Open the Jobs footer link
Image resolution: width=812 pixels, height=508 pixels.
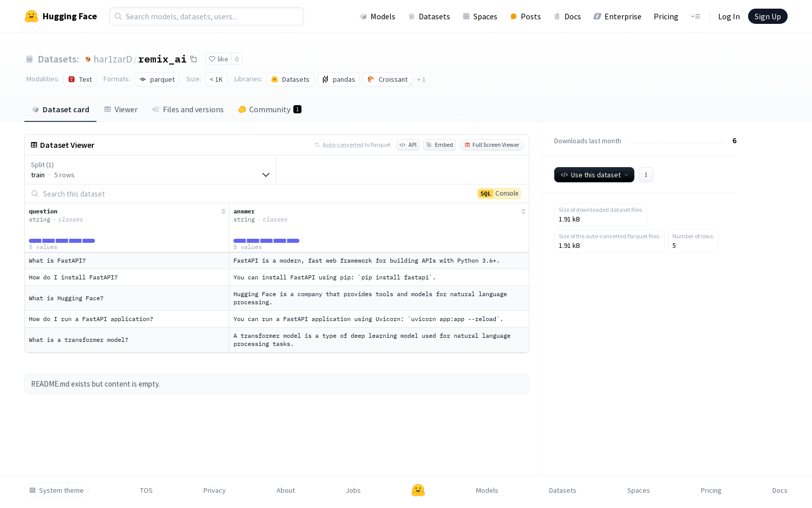pos(353,490)
